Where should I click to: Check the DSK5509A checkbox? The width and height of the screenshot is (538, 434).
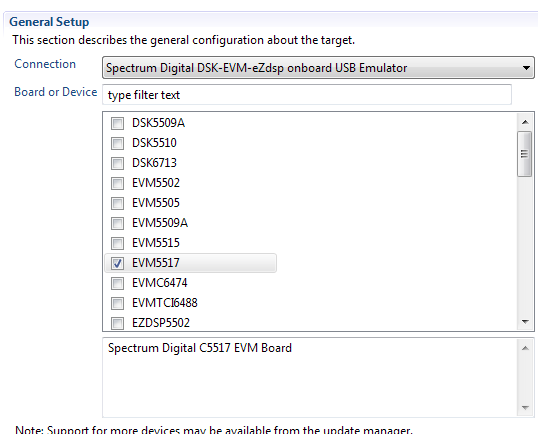[x=117, y=123]
